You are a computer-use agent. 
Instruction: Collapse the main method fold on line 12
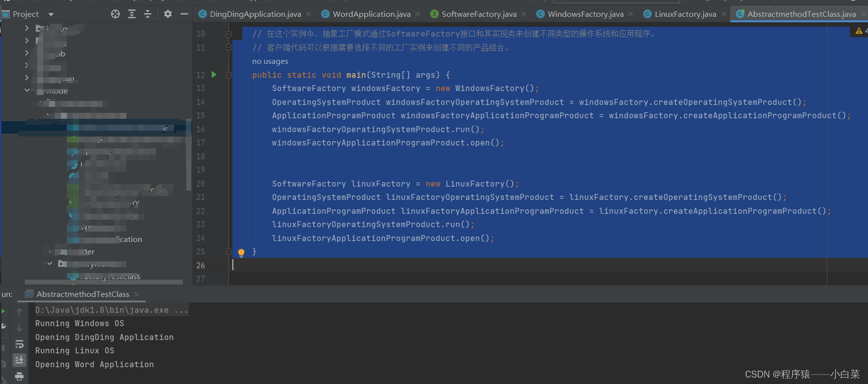point(228,75)
